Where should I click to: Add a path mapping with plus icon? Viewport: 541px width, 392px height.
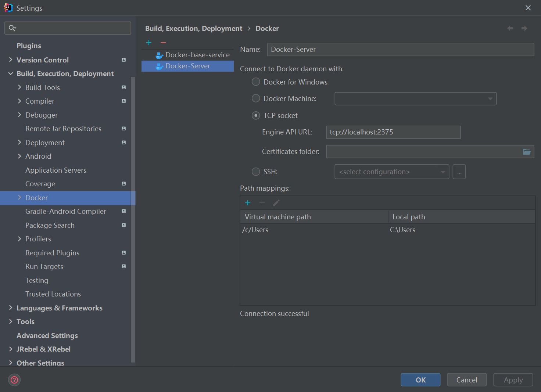(x=248, y=203)
